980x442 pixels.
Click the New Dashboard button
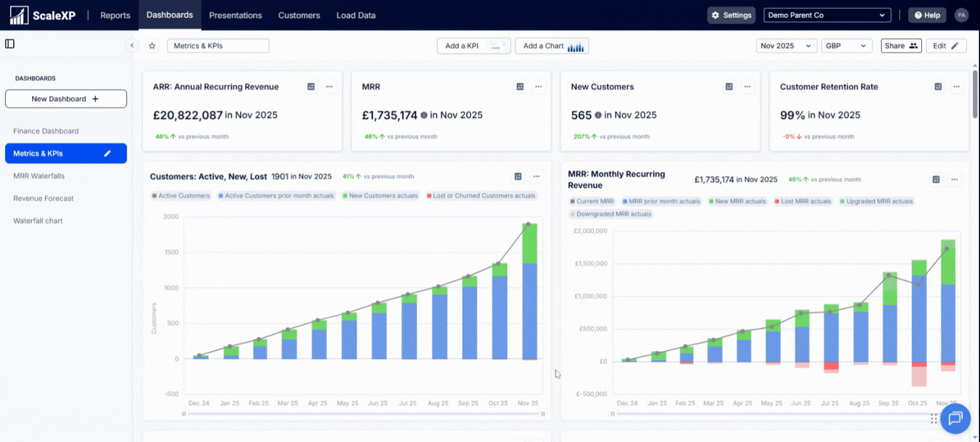[66, 99]
